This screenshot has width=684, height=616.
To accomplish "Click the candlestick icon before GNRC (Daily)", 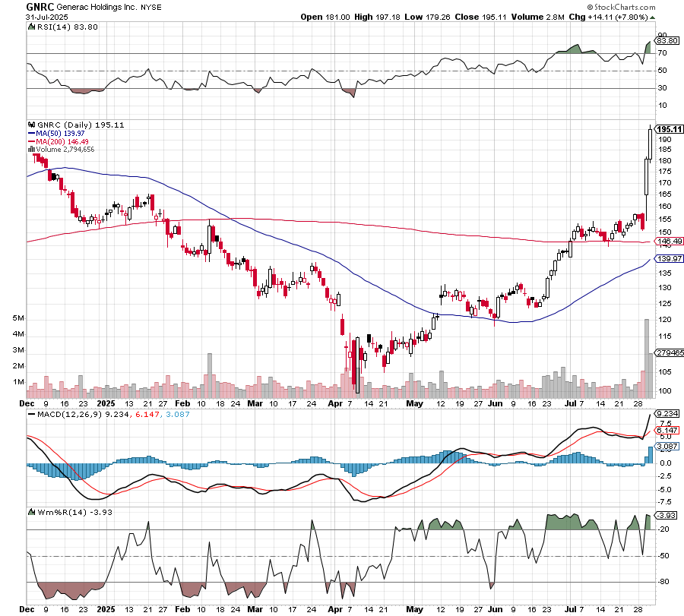I will pyautogui.click(x=32, y=125).
